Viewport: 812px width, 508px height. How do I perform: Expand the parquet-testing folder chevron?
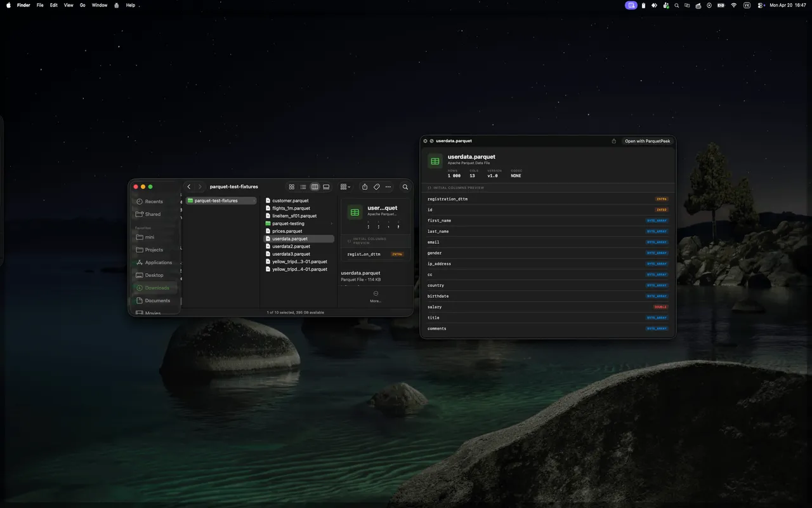331,224
